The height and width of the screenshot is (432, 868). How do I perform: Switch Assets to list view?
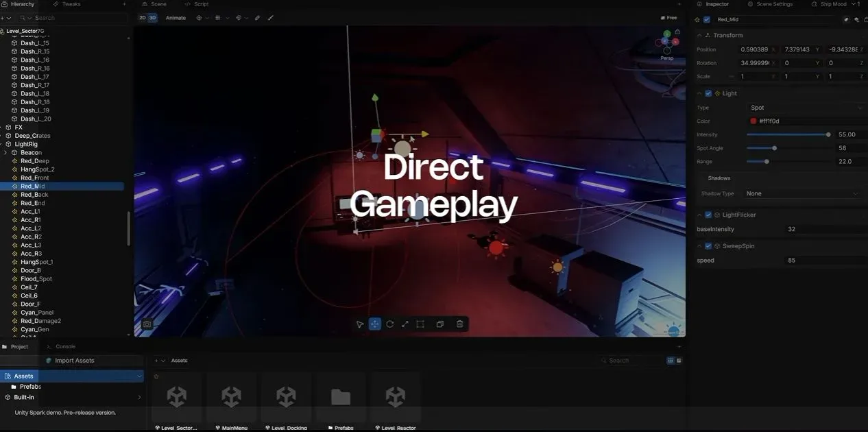click(x=679, y=361)
